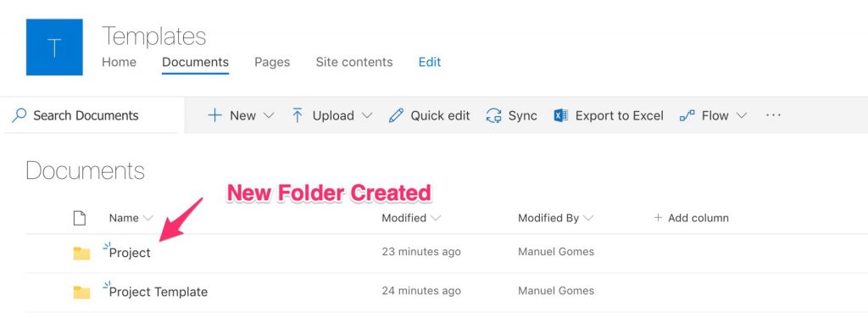Viewport: 868px width, 318px height.
Task: Click the Sync circular arrows icon
Action: click(493, 115)
